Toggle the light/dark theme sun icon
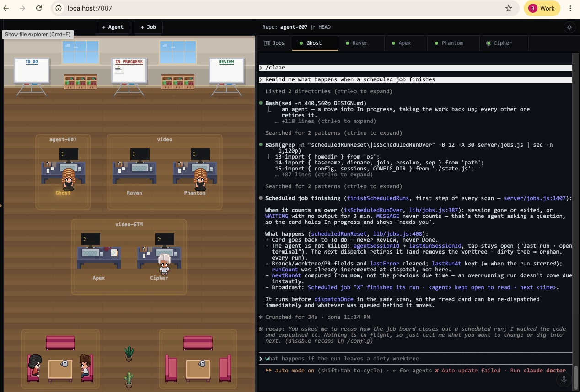Image resolution: width=580 pixels, height=392 pixels. coord(569,27)
